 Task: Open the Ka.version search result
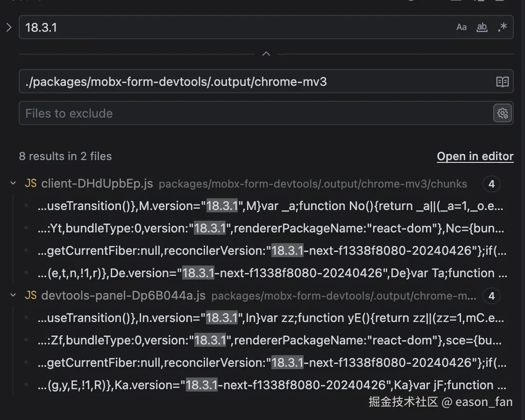271,385
